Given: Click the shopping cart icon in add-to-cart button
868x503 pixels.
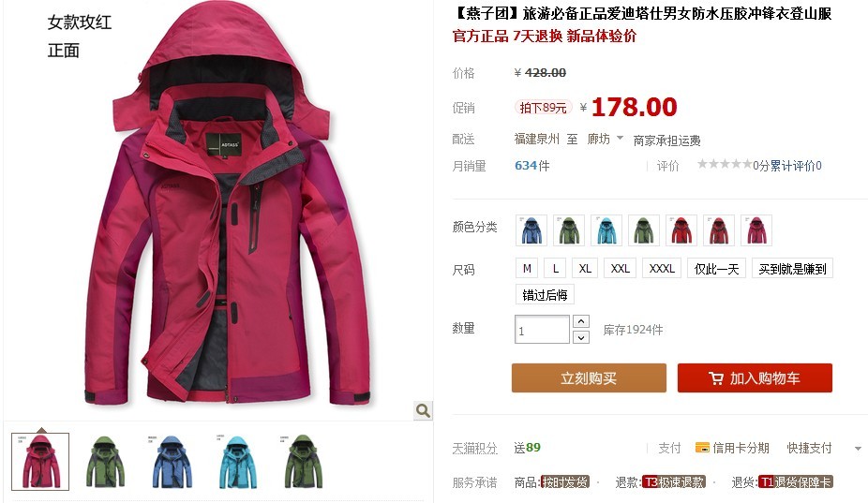Looking at the screenshot, I should click(716, 378).
